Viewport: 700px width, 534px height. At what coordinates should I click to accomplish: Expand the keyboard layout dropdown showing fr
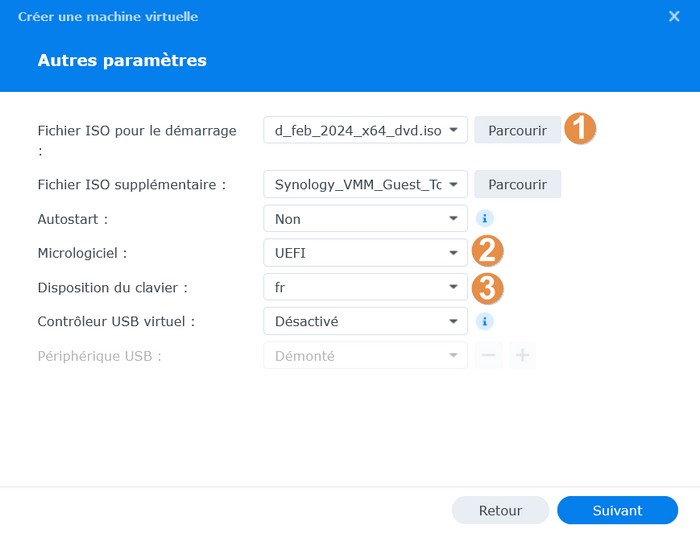pyautogui.click(x=365, y=287)
